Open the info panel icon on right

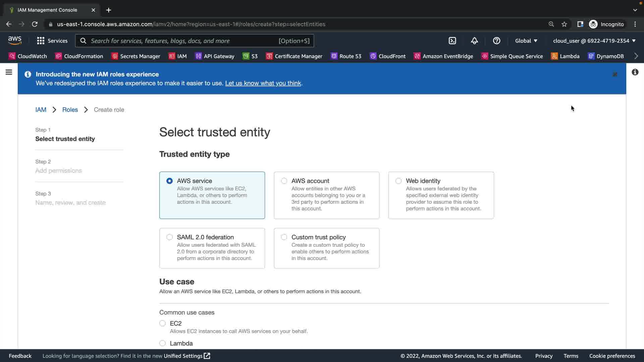pyautogui.click(x=635, y=72)
